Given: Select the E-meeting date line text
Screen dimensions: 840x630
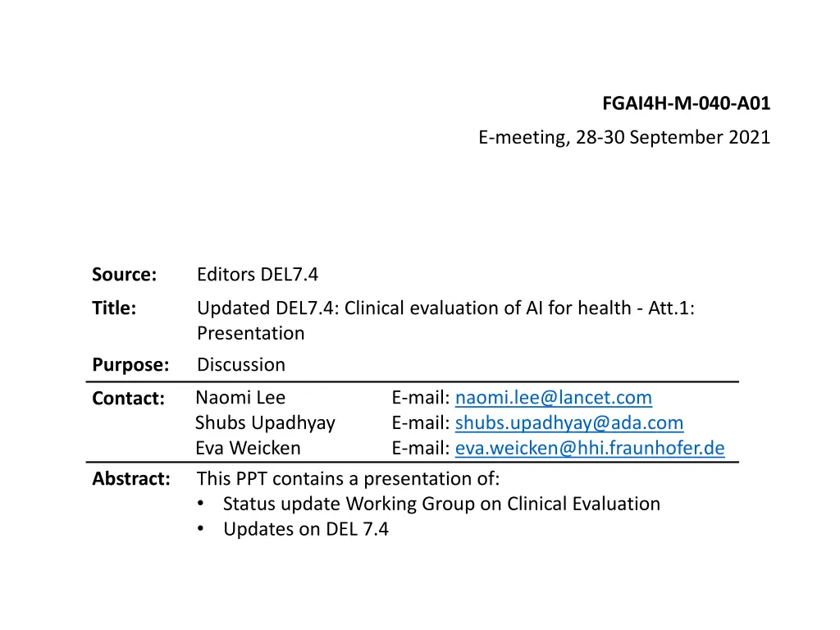Looking at the screenshot, I should (624, 137).
